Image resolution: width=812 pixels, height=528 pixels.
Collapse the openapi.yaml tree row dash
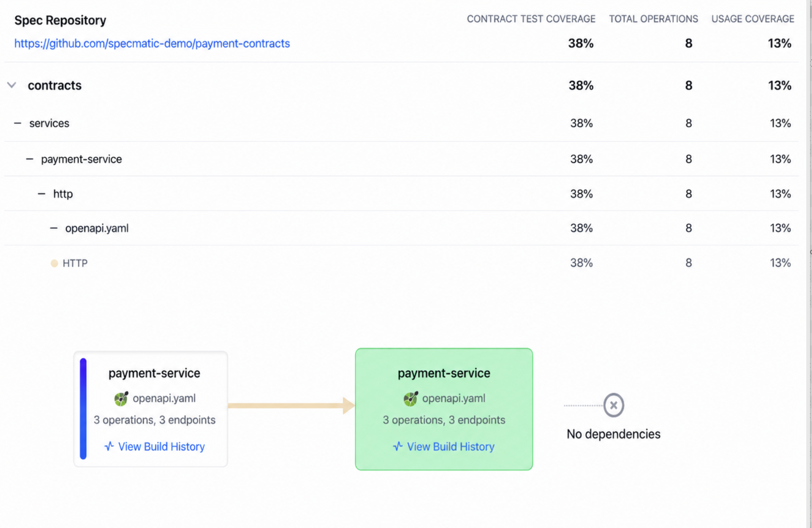(53, 228)
